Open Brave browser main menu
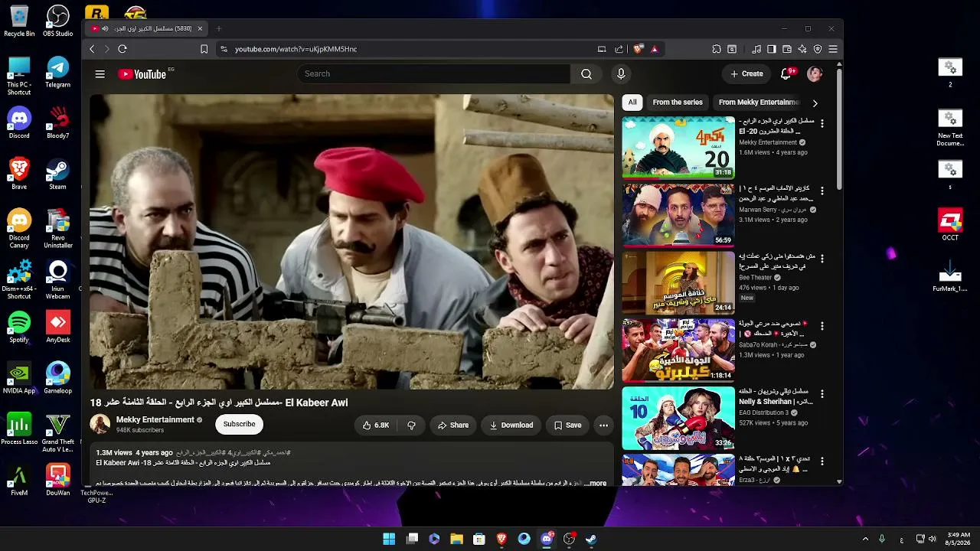This screenshot has height=551, width=980. coord(833,49)
